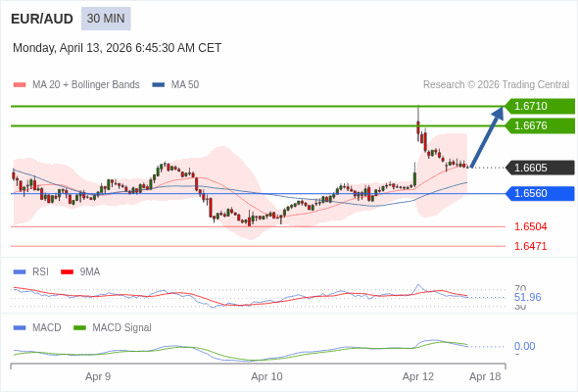
Task: Click the MA 50 blue legend swatch
Action: click(159, 85)
